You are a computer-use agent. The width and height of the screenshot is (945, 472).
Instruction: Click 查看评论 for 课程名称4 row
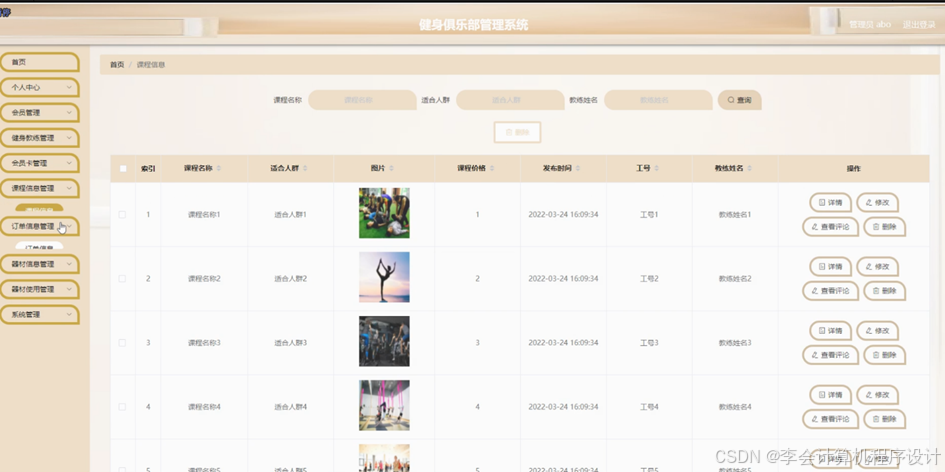coord(830,420)
